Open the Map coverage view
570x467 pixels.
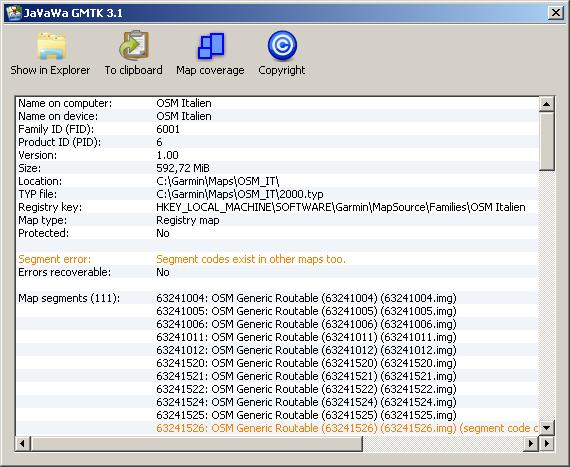point(210,53)
